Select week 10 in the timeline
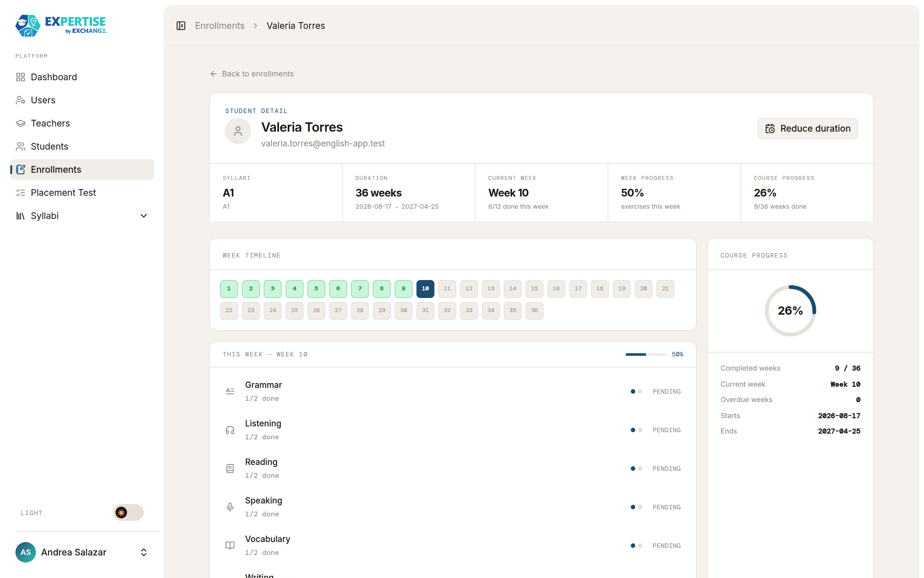Screen dimensions: 924x578 pyautogui.click(x=425, y=289)
